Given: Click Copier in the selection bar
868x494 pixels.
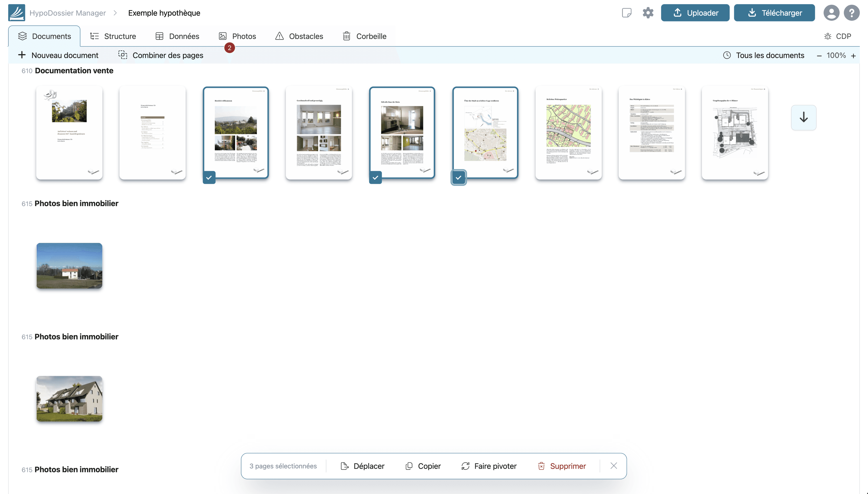Looking at the screenshot, I should click(x=423, y=466).
